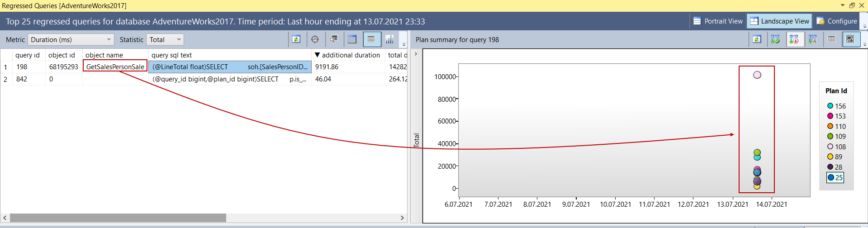This screenshot has height=228, width=868.
Task: Collapse the pane with the splitter arrow
Action: tap(416, 54)
